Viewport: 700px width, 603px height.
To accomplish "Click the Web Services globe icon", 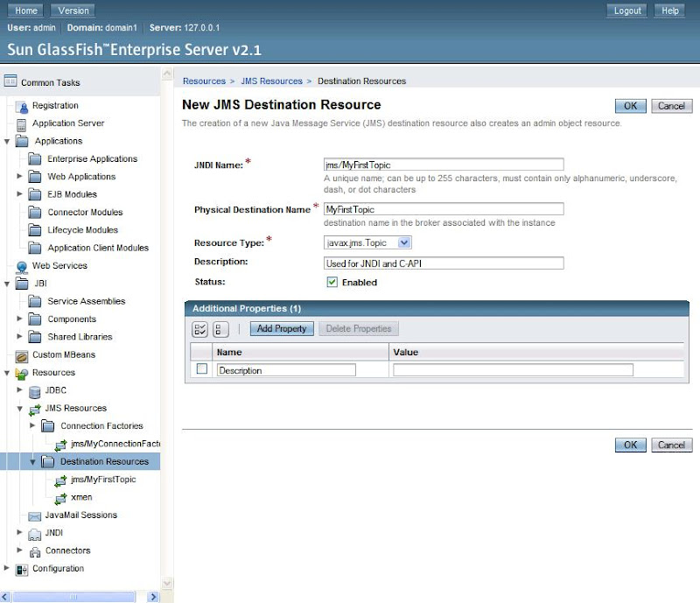I will 21,267.
